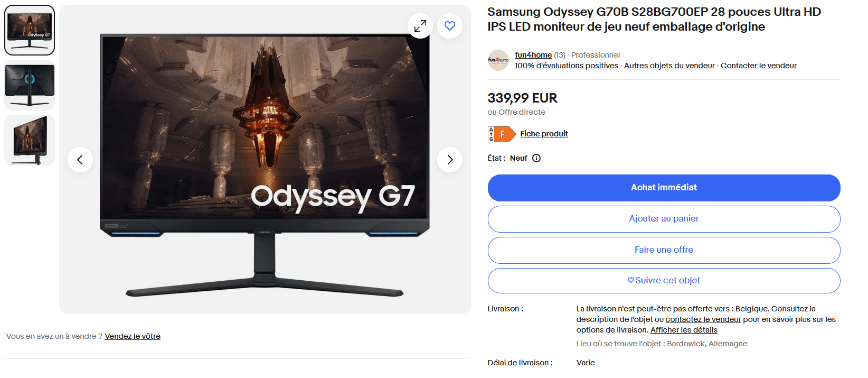Show the next product image
Screen dimensions: 868x378
pos(450,160)
